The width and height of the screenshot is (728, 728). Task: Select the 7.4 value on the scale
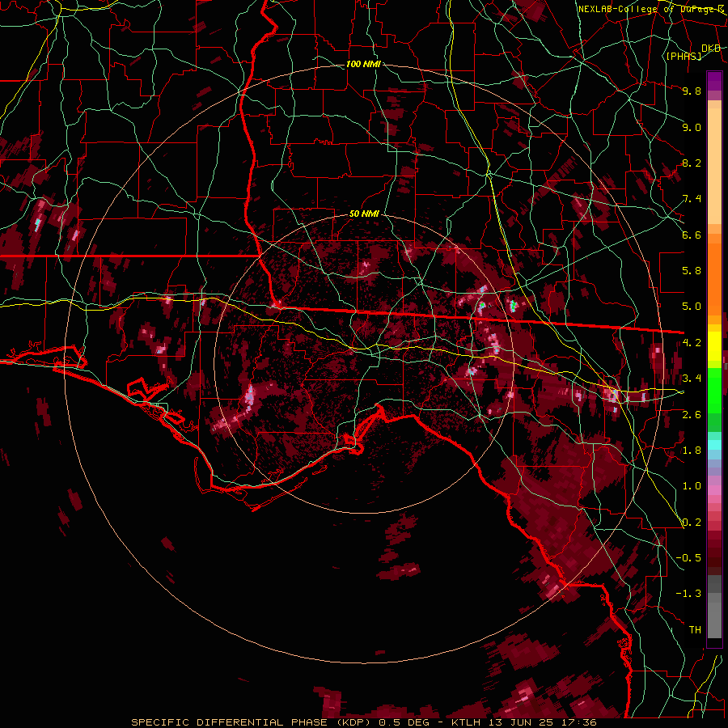(x=692, y=199)
